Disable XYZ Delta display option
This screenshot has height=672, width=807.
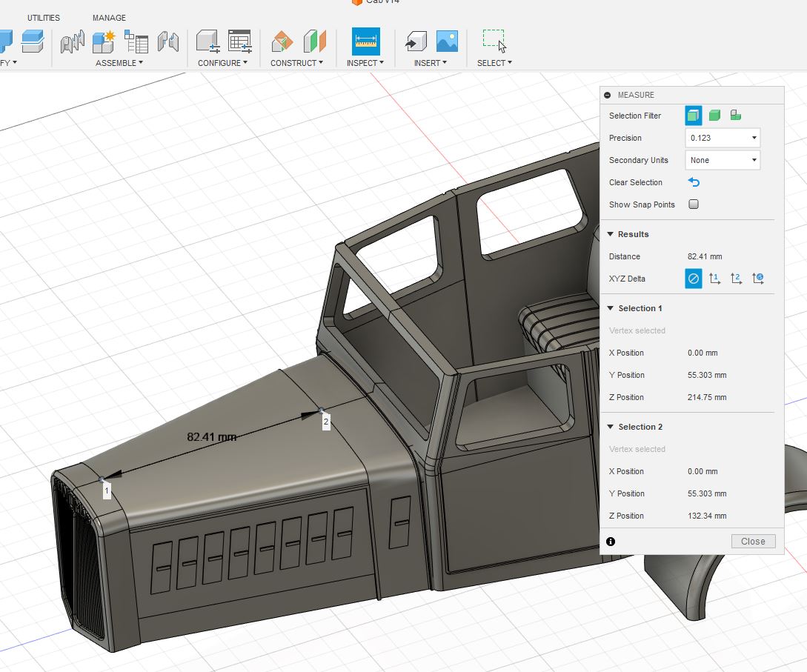[x=694, y=279]
